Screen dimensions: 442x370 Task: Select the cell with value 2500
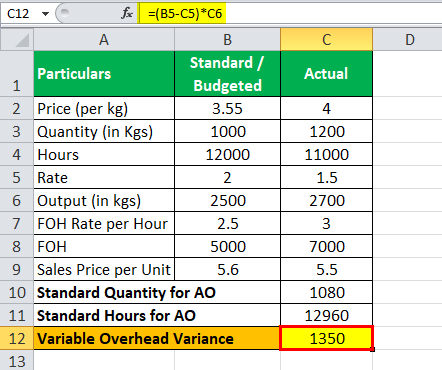tap(227, 200)
